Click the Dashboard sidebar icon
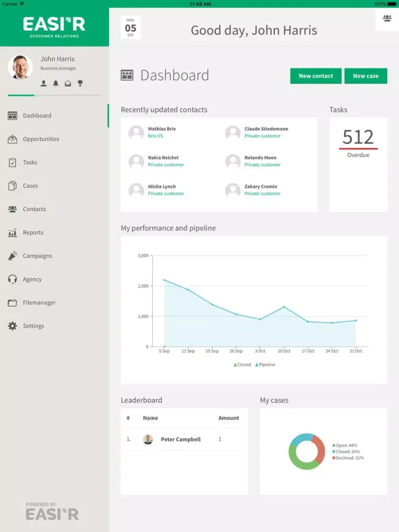 tap(13, 115)
